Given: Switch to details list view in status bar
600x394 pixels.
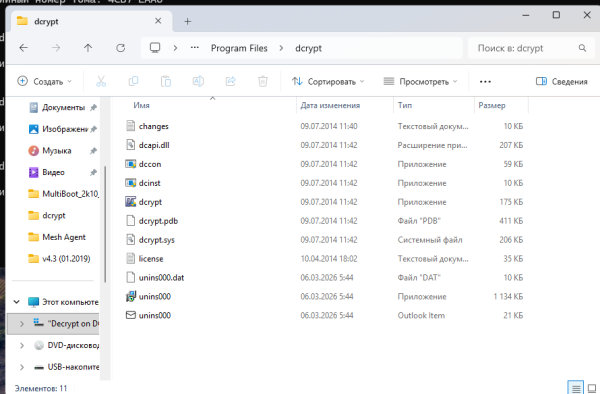Looking at the screenshot, I should pyautogui.click(x=576, y=388).
